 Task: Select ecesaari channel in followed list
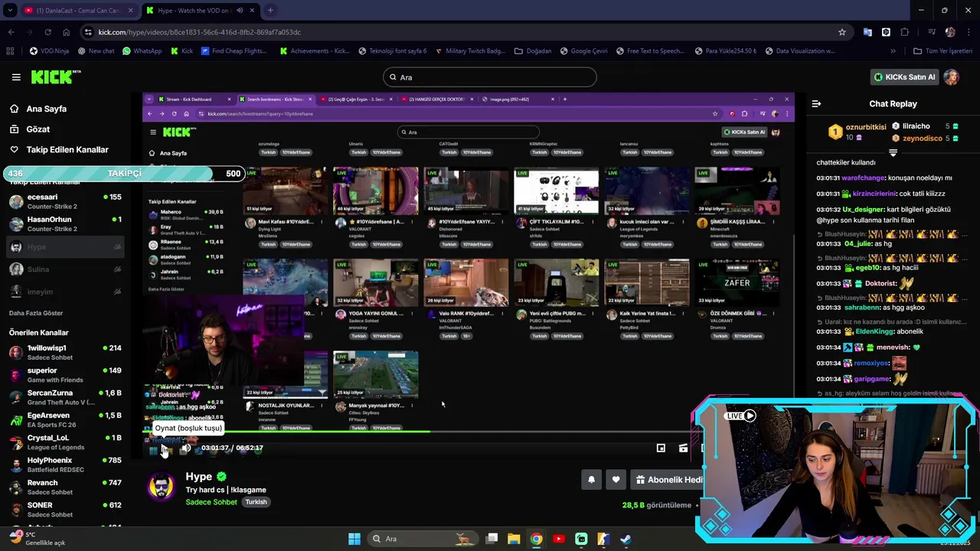pyautogui.click(x=65, y=202)
